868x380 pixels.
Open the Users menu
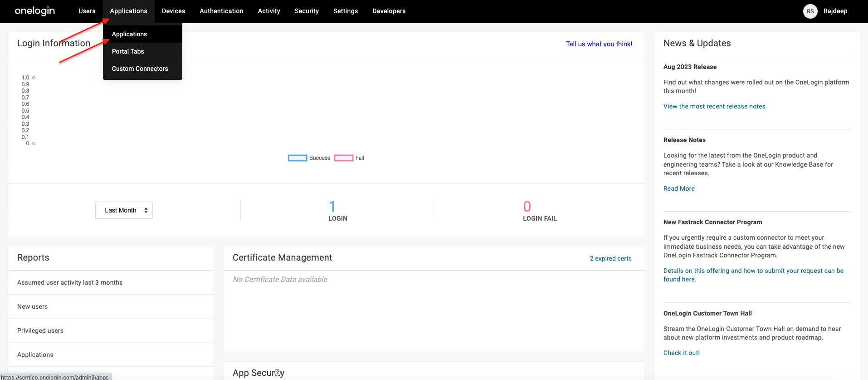pos(87,11)
